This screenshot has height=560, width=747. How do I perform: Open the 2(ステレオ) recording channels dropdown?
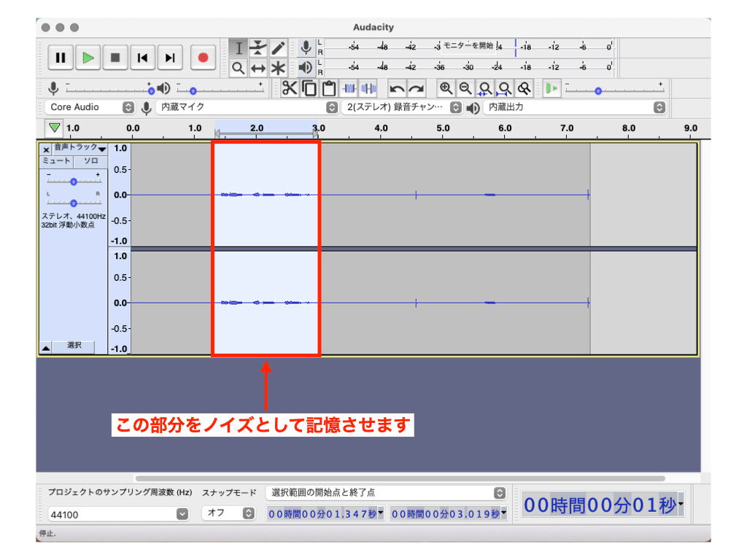point(402,107)
